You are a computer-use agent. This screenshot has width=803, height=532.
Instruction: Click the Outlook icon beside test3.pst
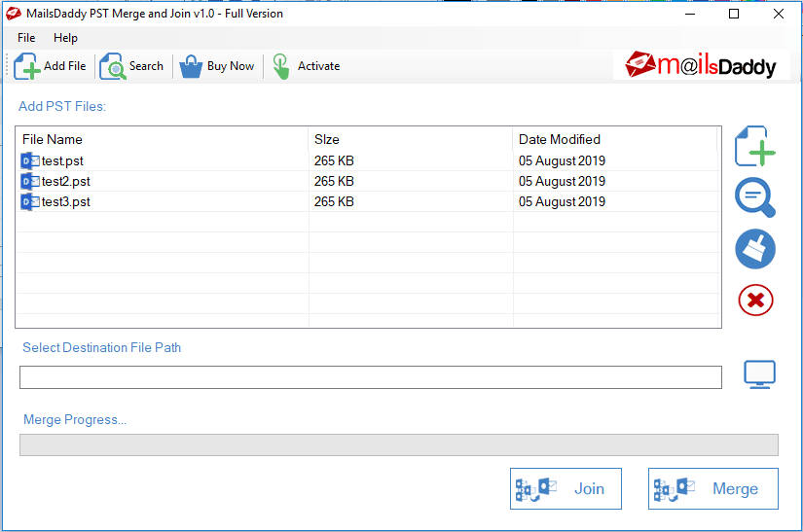point(30,201)
